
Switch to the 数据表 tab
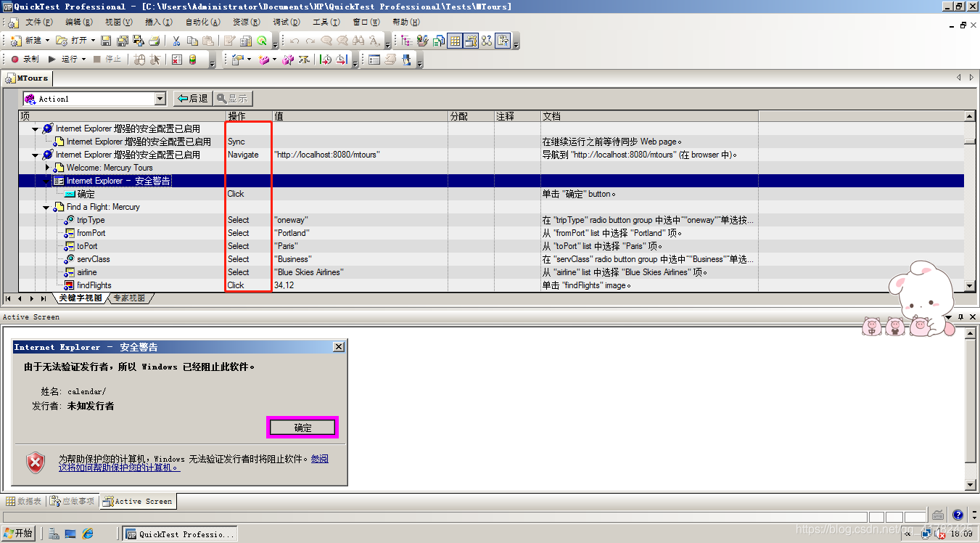[x=24, y=501]
